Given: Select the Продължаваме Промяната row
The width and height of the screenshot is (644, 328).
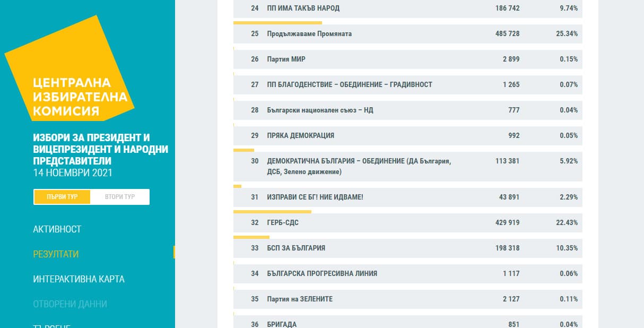Looking at the screenshot, I should point(407,34).
